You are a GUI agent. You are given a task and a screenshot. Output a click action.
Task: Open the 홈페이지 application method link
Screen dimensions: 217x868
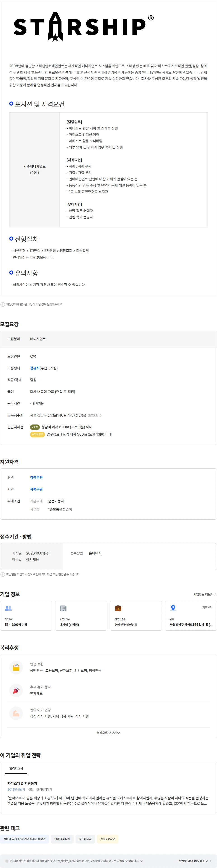click(95, 553)
